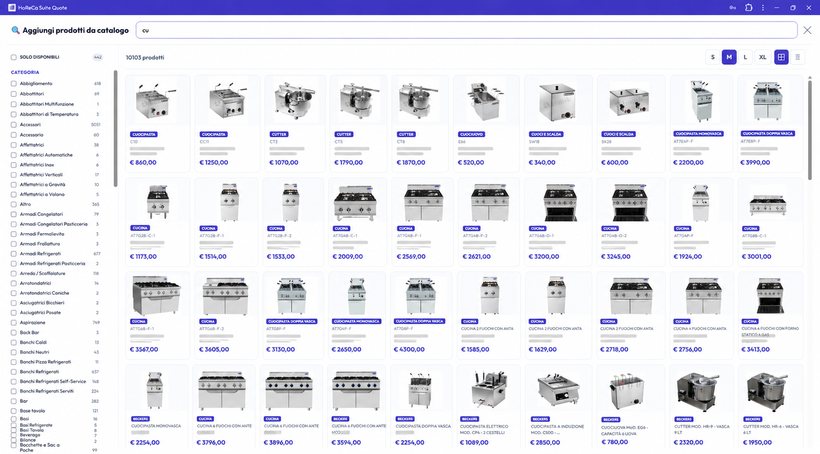Tick the Affettatrici checkbox
The image size is (820, 454).
point(14,145)
